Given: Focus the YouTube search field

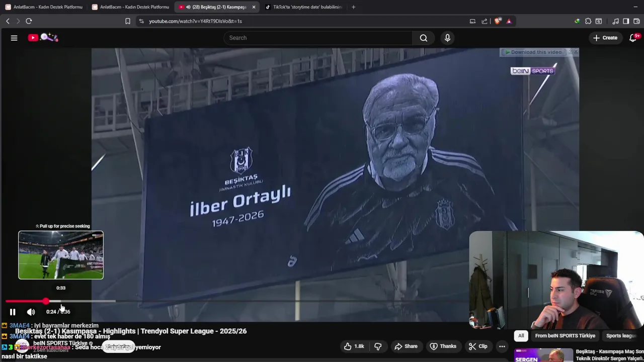Looking at the screenshot, I should [x=318, y=38].
